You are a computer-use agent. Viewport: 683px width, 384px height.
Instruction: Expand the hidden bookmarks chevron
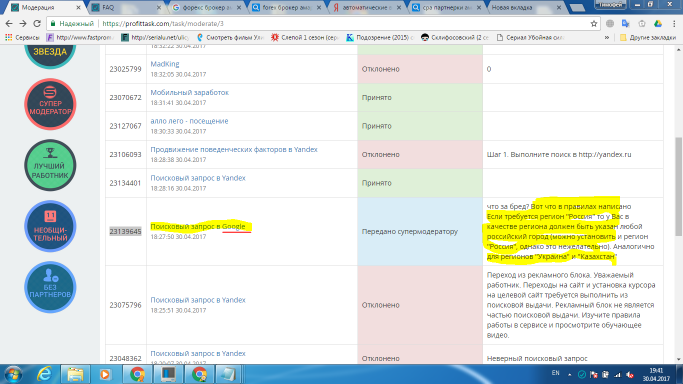point(607,37)
